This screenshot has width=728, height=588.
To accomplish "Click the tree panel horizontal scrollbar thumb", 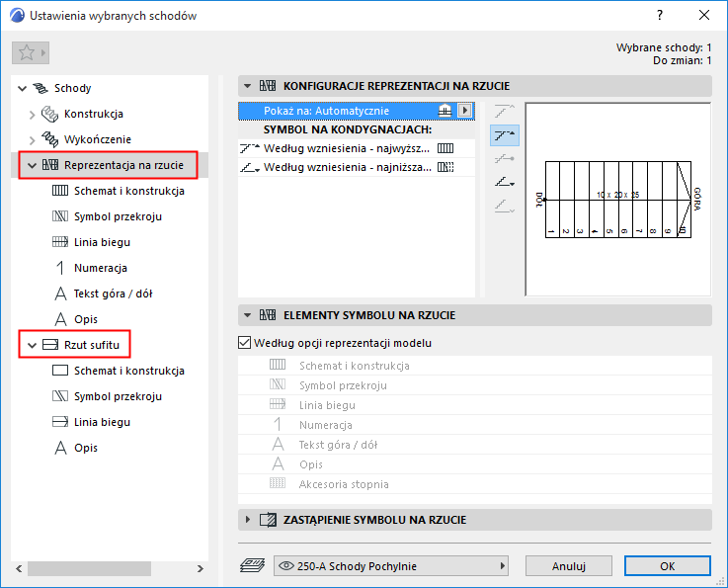I will pyautogui.click(x=90, y=568).
